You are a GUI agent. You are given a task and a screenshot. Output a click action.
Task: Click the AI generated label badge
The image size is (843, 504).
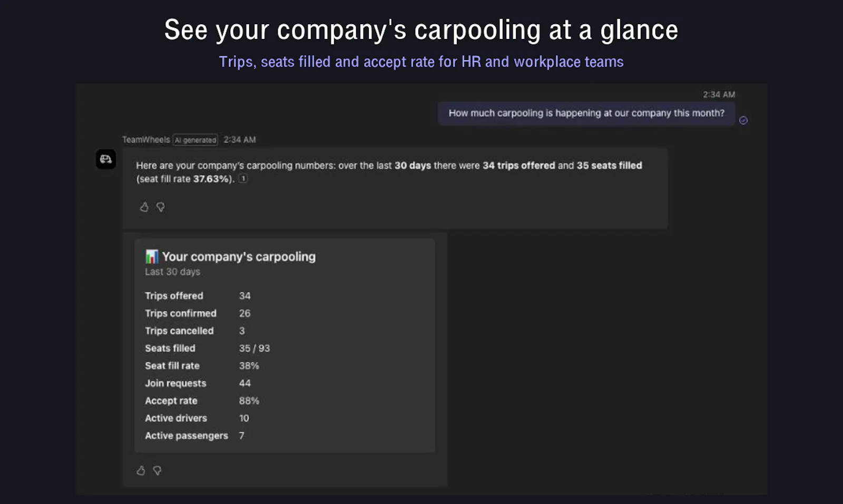pyautogui.click(x=195, y=140)
